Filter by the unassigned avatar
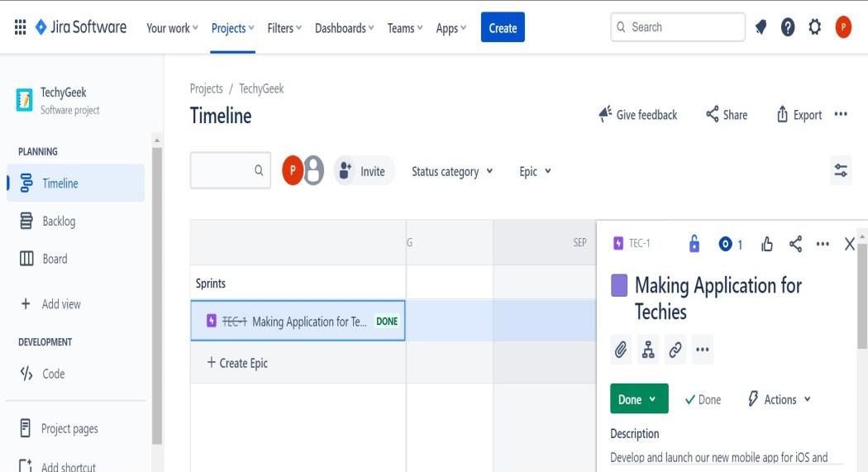The width and height of the screenshot is (868, 472). [314, 170]
